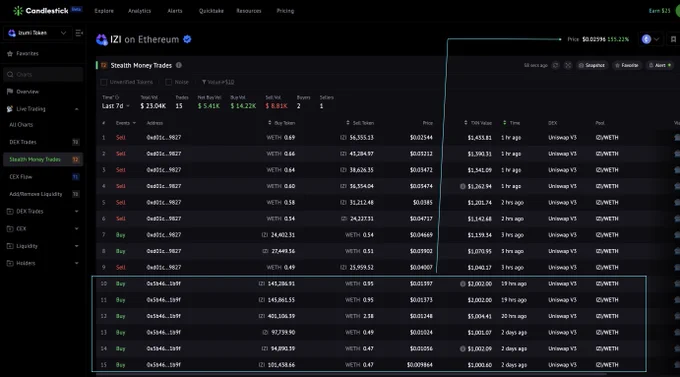Click the Izumi Token icon in selector
This screenshot has width=680, height=377.
point(12,33)
